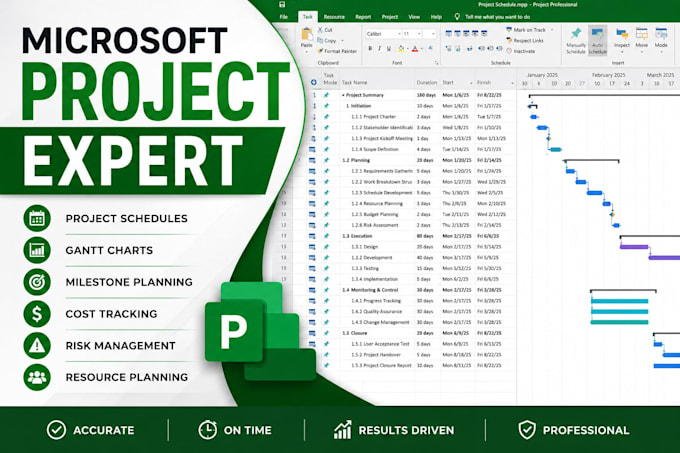Select the teal Progress Tracking Gantt bar
Screen dimensions: 680x453
click(619, 301)
